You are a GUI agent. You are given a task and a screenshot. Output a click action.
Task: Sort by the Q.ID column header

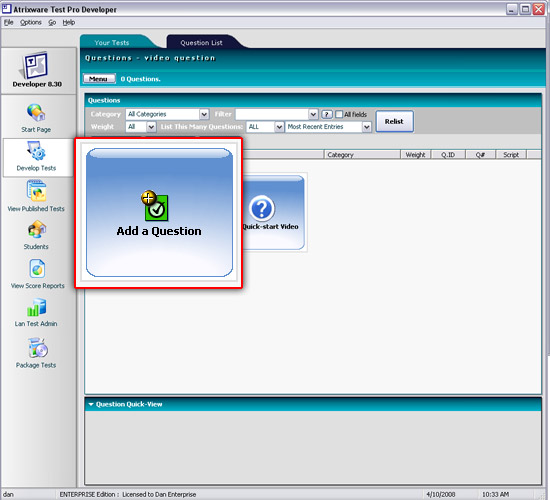[x=448, y=155]
